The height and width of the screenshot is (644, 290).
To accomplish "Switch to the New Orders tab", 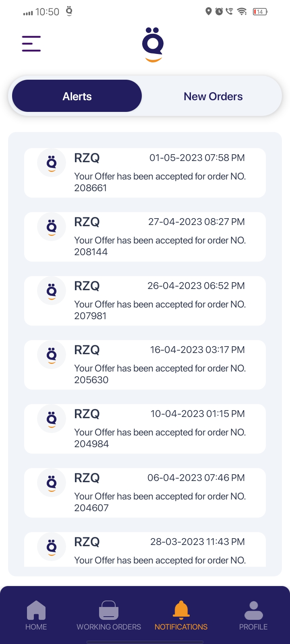I will pos(213,96).
